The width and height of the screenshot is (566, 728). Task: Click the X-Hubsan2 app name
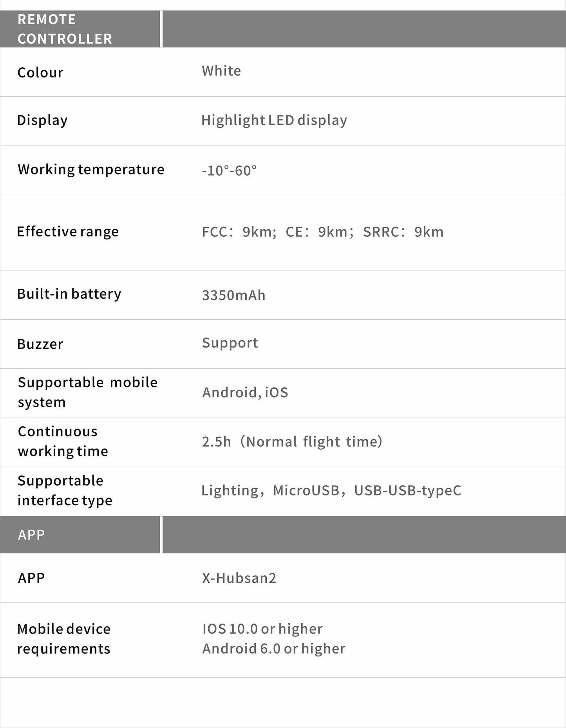coord(239,578)
